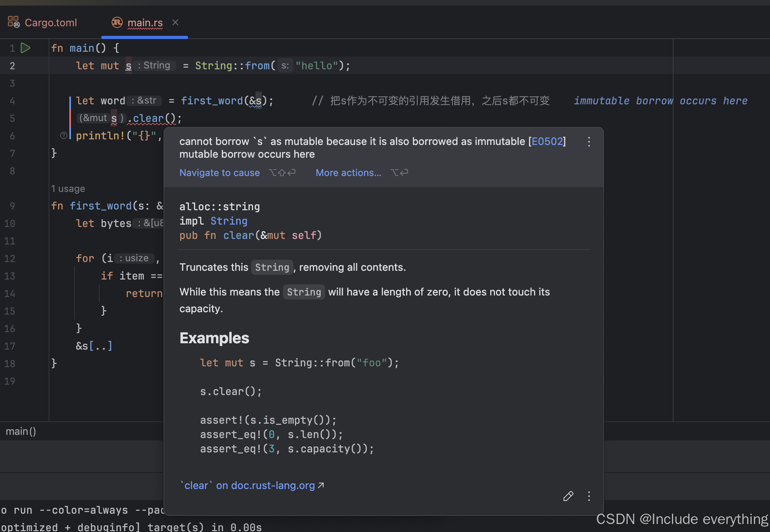The height and width of the screenshot is (532, 770).
Task: Click the Cargo.toml file type icon
Action: (x=14, y=22)
